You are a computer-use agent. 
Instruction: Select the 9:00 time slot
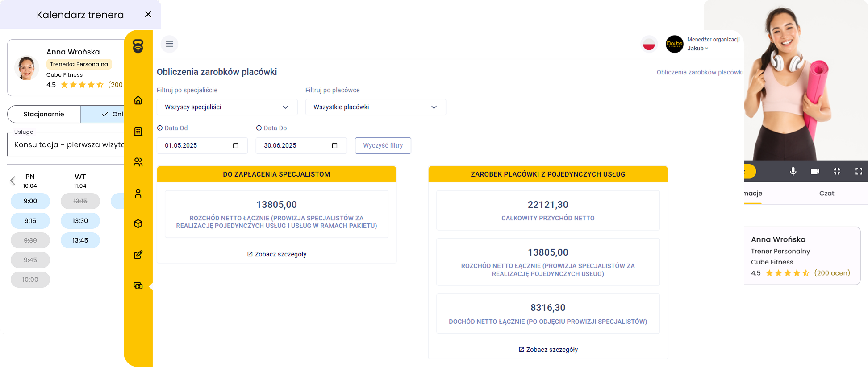point(30,201)
